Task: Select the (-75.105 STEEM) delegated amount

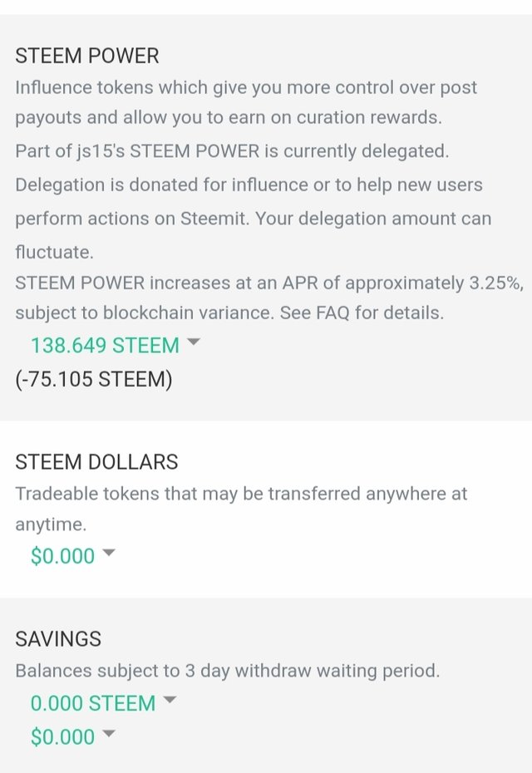Action: [x=94, y=379]
